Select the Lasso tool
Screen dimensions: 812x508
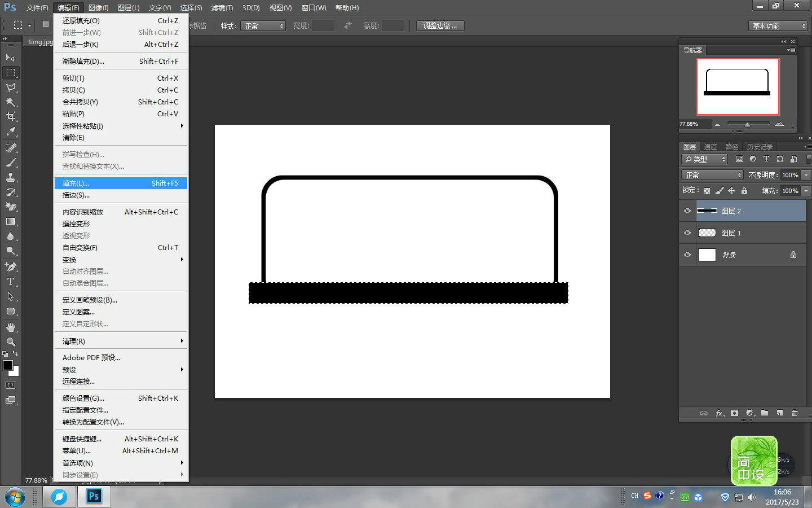11,87
